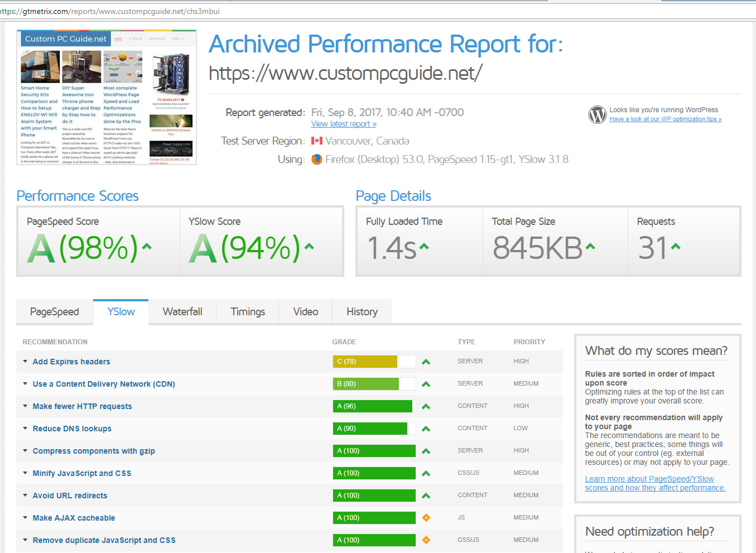Click the Add Expires headers recommendation link
This screenshot has width=756, height=553.
[x=71, y=362]
